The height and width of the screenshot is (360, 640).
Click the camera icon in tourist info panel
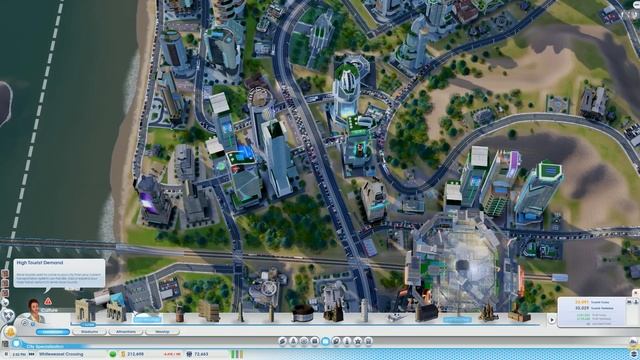pyautogui.click(x=629, y=302)
